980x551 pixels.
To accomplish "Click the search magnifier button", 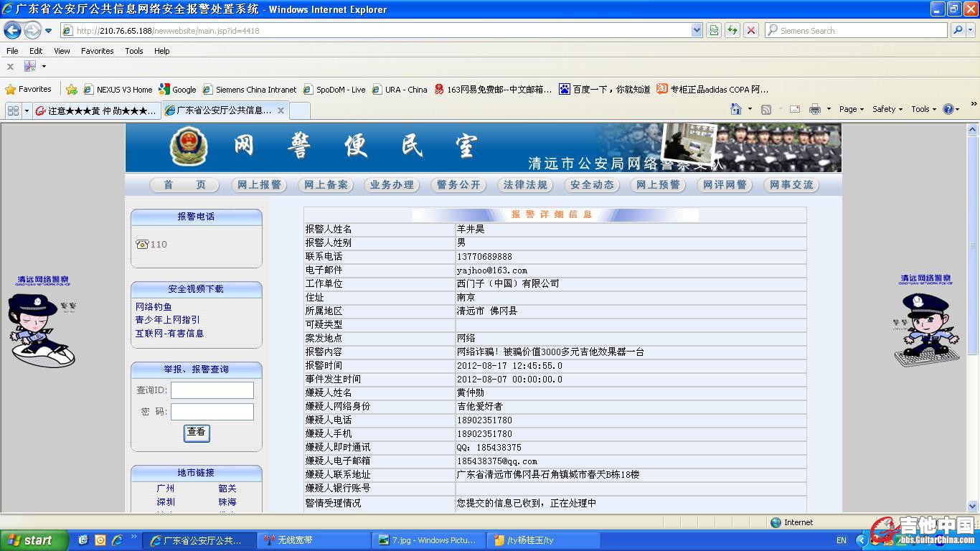I will pyautogui.click(x=958, y=30).
